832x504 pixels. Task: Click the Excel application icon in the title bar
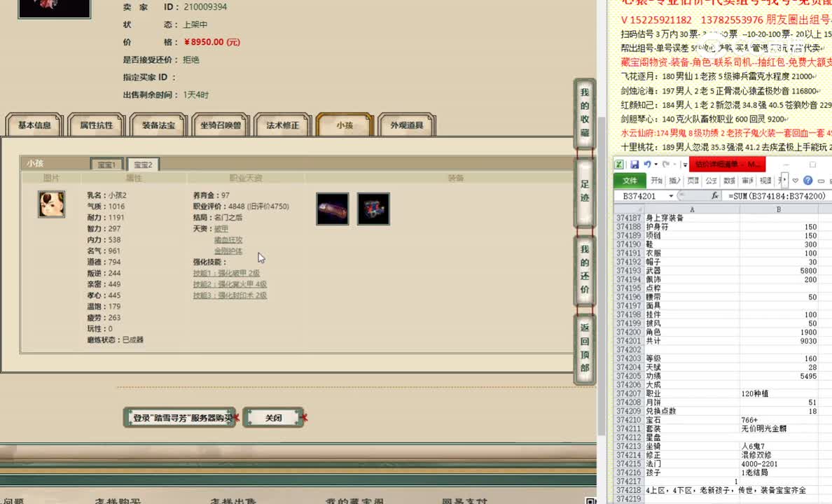[x=618, y=164]
